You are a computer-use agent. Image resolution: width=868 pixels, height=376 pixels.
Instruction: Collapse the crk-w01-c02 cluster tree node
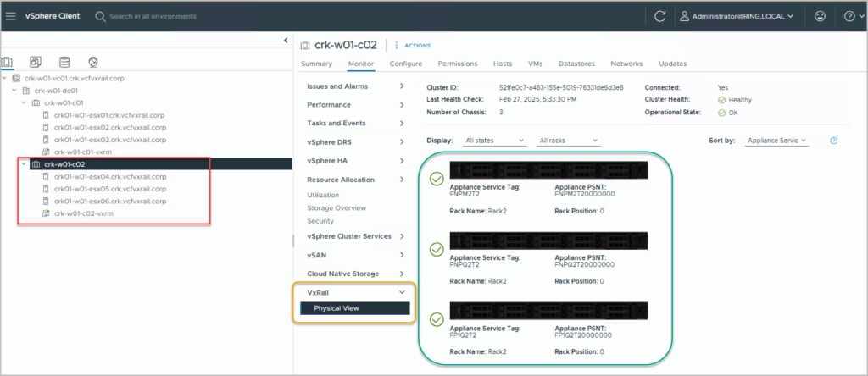(x=23, y=164)
